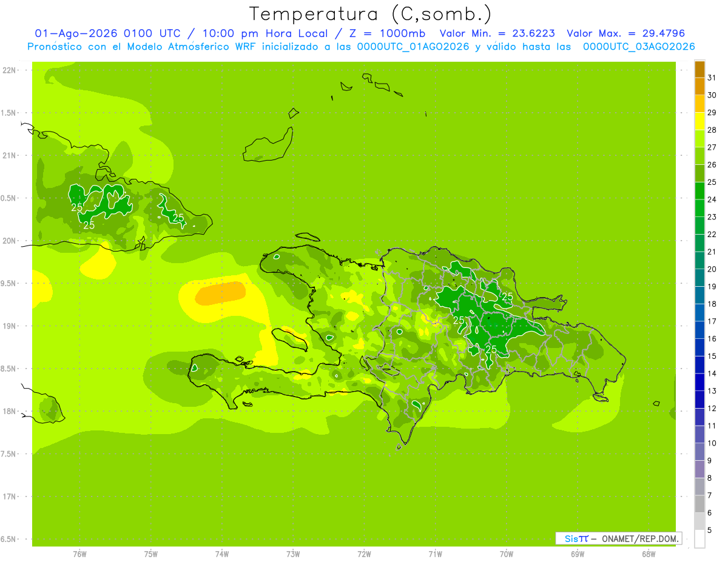Click the '21N' latitude label
Screen dimensions: 728x562
pos(10,155)
